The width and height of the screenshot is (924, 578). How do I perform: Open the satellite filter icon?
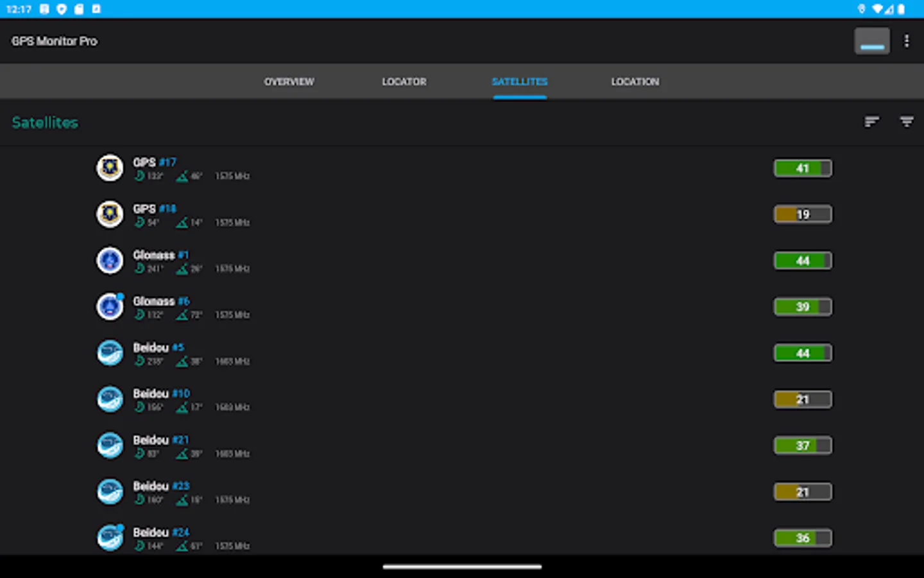[907, 121]
